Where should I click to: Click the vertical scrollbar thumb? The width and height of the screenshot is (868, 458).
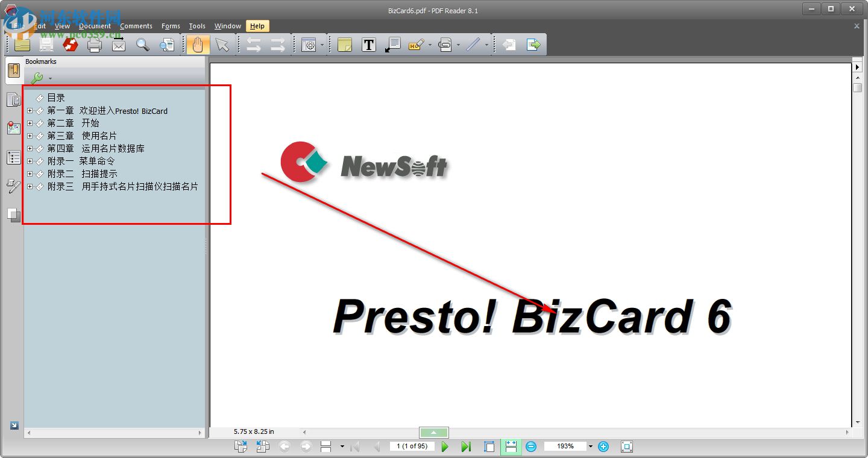click(858, 88)
